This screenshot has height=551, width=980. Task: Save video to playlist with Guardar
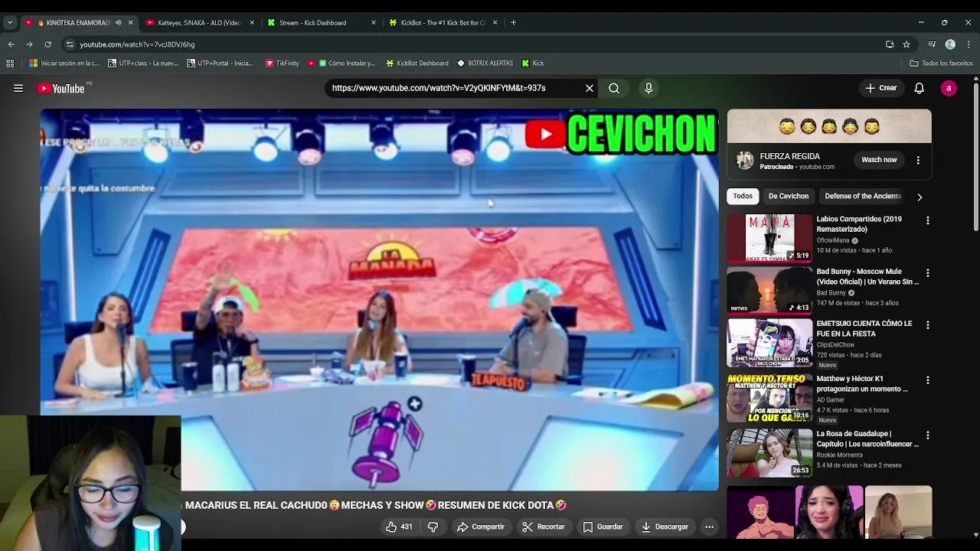pos(603,527)
